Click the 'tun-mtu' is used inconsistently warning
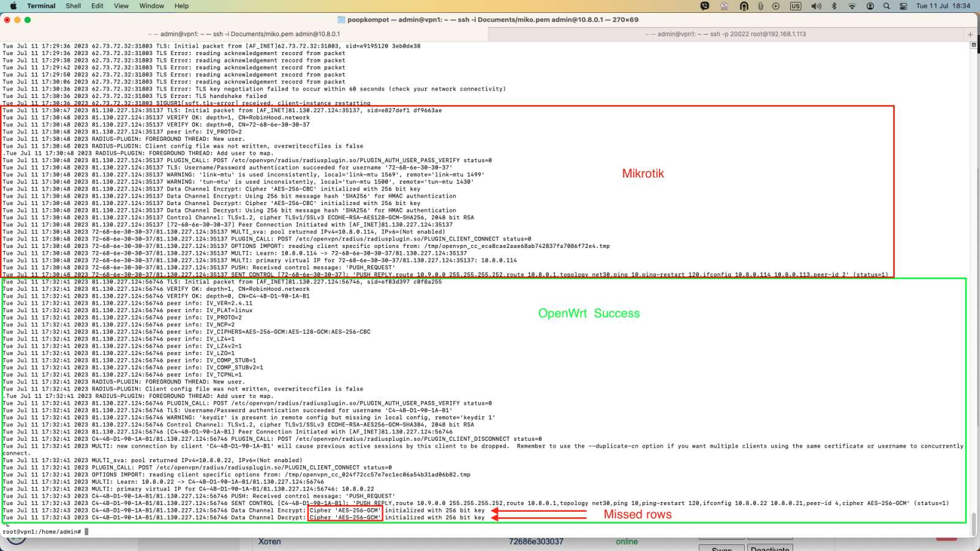This screenshot has height=551, width=980. pos(238,182)
